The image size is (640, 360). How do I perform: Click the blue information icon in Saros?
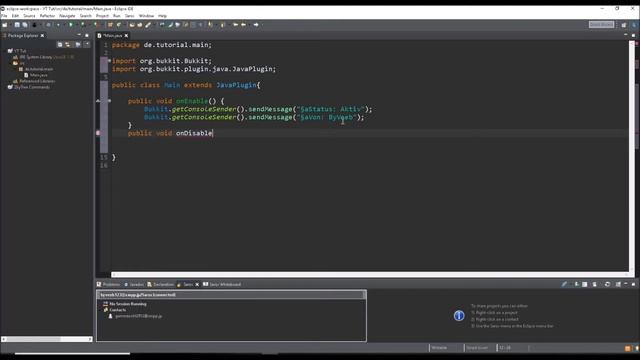459,316
